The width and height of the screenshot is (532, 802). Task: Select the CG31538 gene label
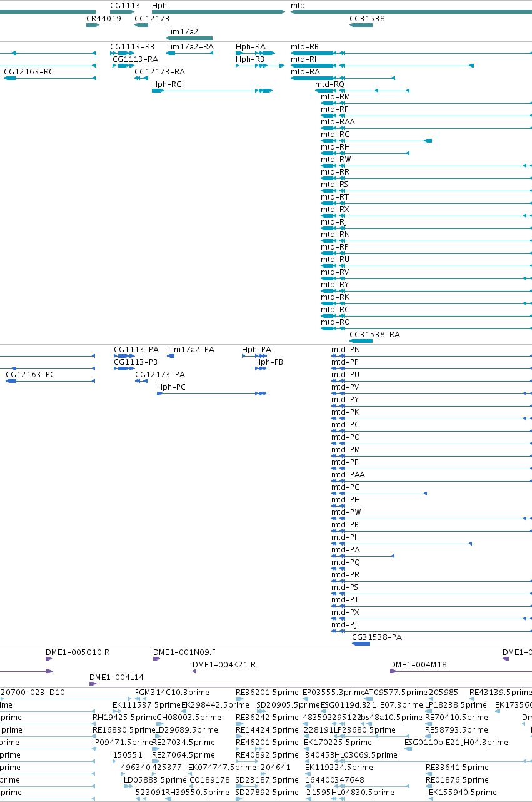pos(367,19)
